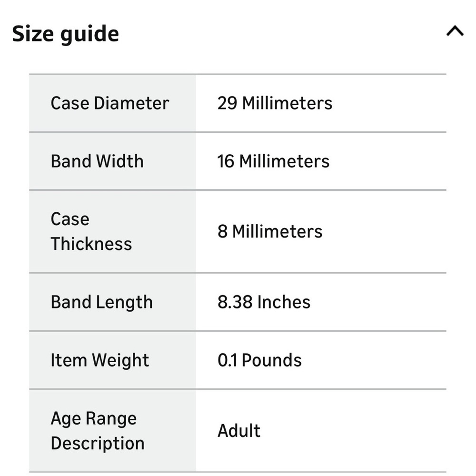
Task: Click the 0.1 Pounds value
Action: [259, 360]
